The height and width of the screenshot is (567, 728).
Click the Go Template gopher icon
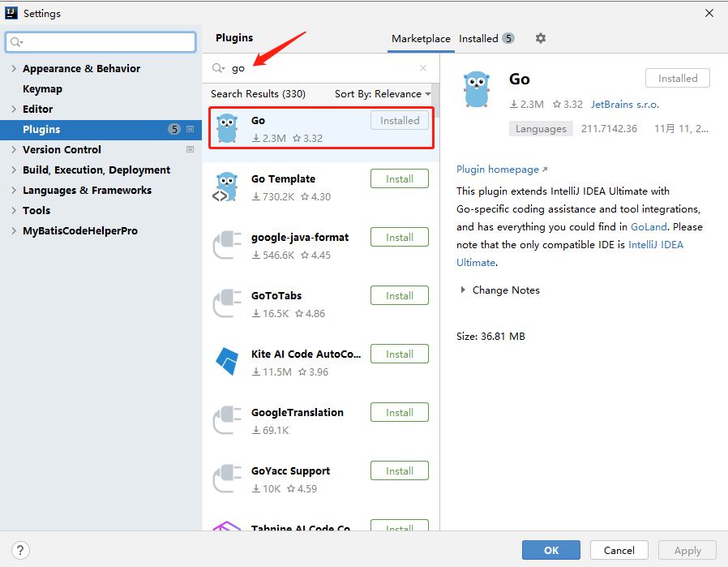click(x=226, y=187)
